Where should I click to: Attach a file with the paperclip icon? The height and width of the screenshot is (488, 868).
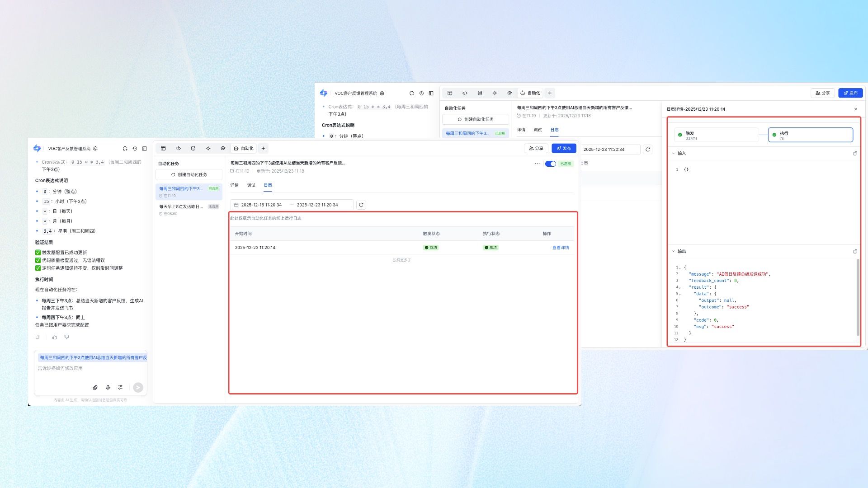(x=95, y=387)
